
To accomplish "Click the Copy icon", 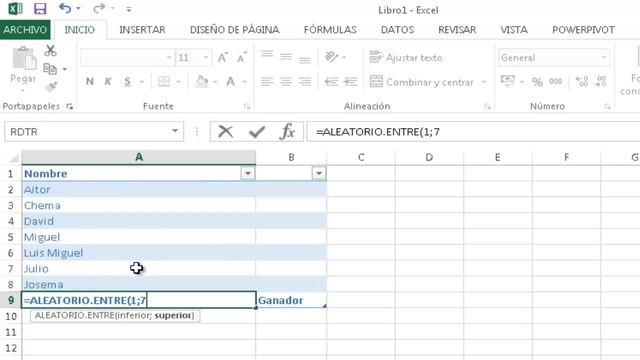I will pyautogui.click(x=50, y=69).
